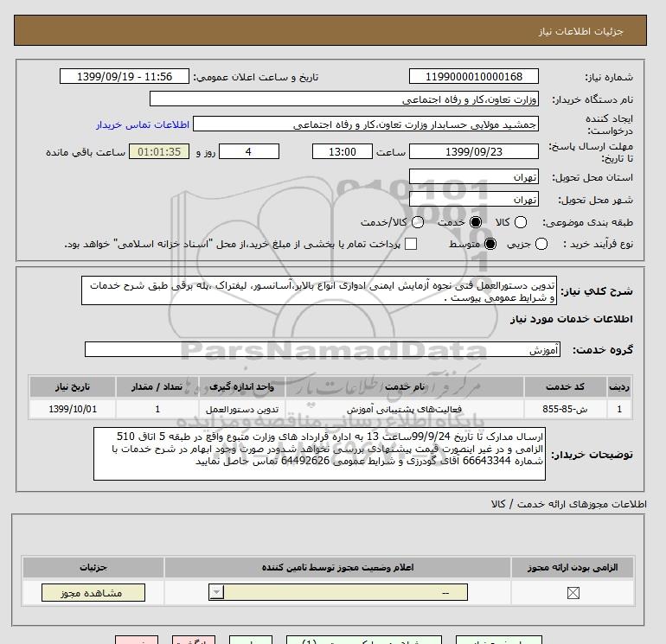Select the متوسط purchase type radio
666x644 pixels.
click(490, 244)
